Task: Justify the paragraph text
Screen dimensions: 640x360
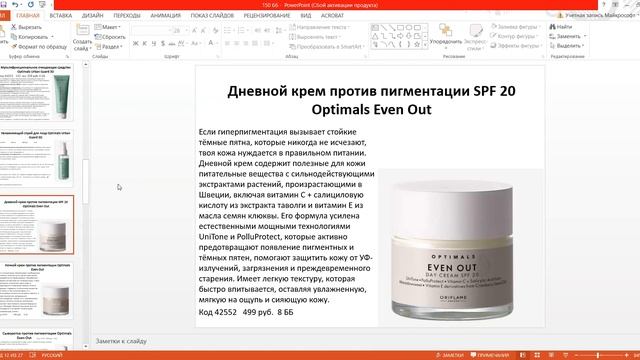Action: click(255, 43)
